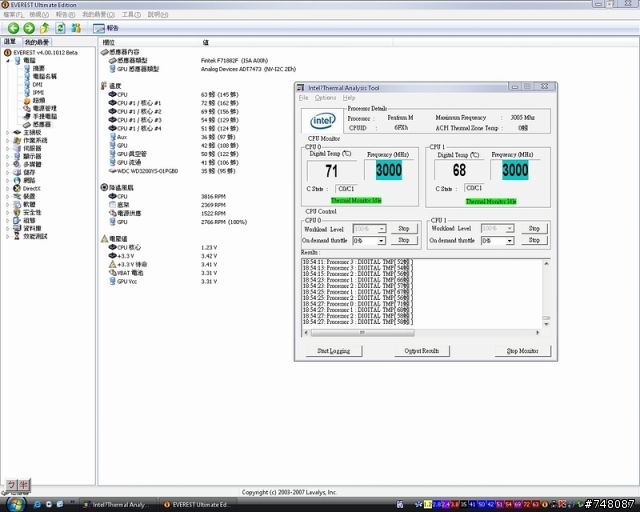Image resolution: width=640 pixels, height=512 pixels.
Task: Click Stop next to CPU 1 Workload Level
Action: [534, 229]
